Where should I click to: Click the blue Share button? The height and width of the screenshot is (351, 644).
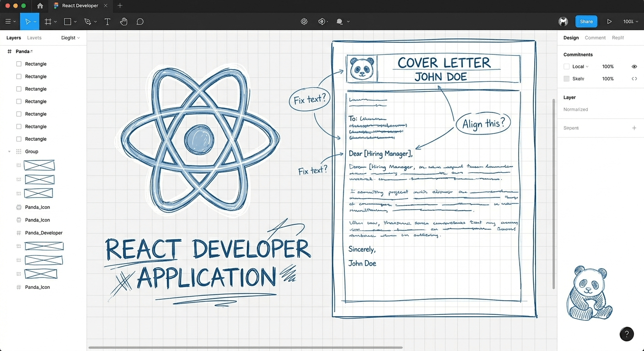tap(586, 21)
